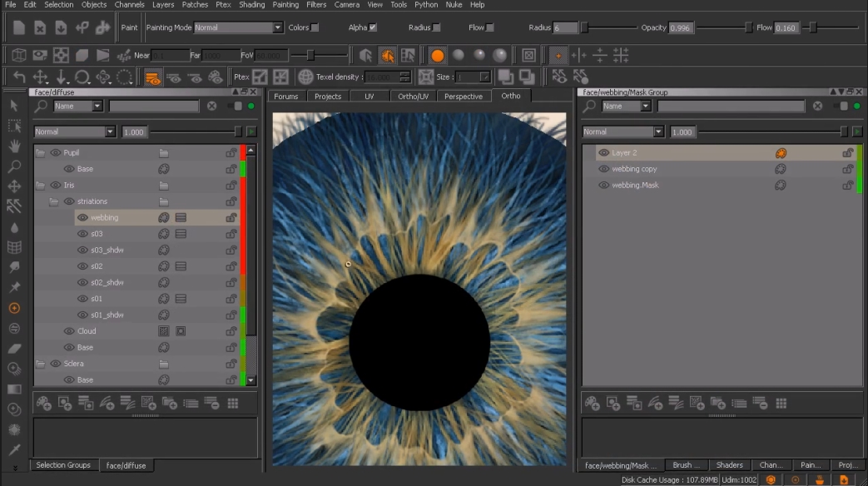The width and height of the screenshot is (868, 486).
Task: Toggle the Alpha checkbox
Action: (x=373, y=27)
